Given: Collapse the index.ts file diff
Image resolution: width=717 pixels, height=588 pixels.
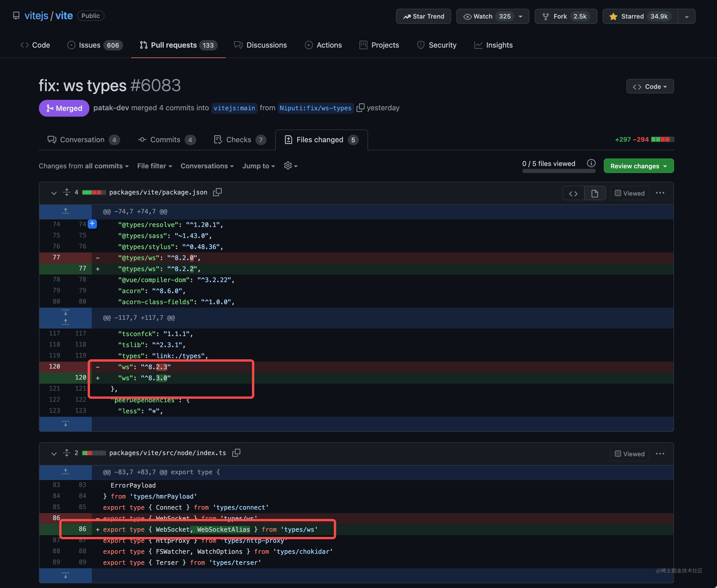Looking at the screenshot, I should (53, 454).
